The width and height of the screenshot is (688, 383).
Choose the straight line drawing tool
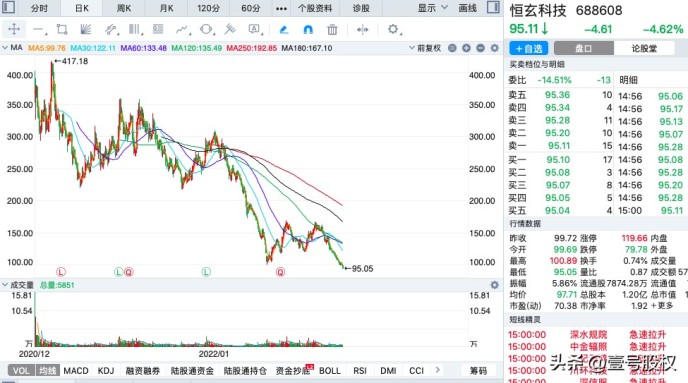tap(39, 30)
